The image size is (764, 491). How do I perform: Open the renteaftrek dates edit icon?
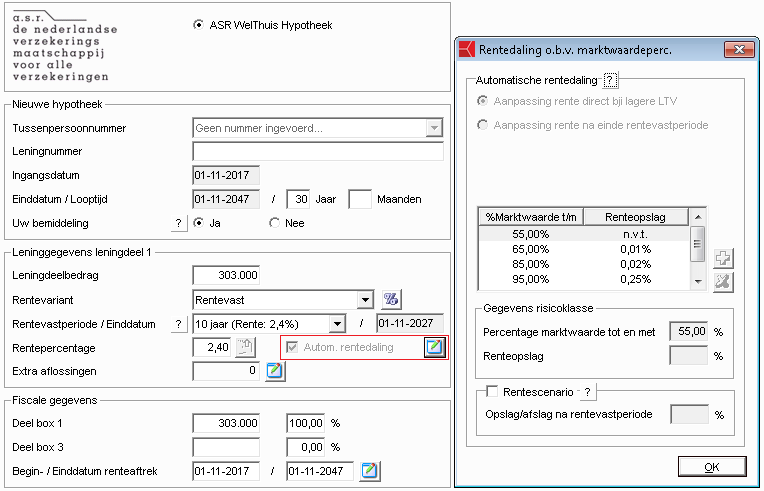coord(370,471)
